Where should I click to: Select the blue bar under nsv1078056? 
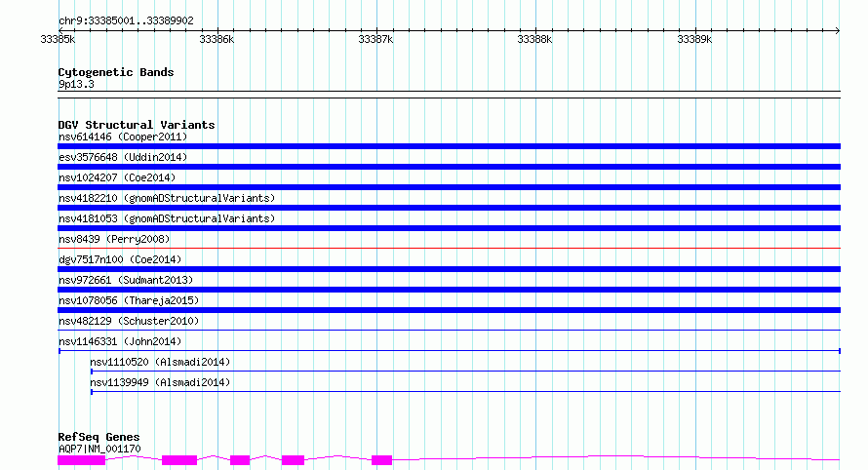(x=449, y=310)
